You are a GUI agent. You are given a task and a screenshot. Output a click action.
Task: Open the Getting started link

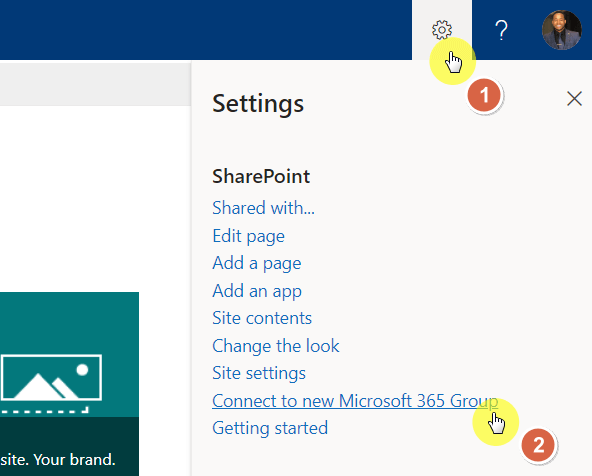tap(270, 428)
